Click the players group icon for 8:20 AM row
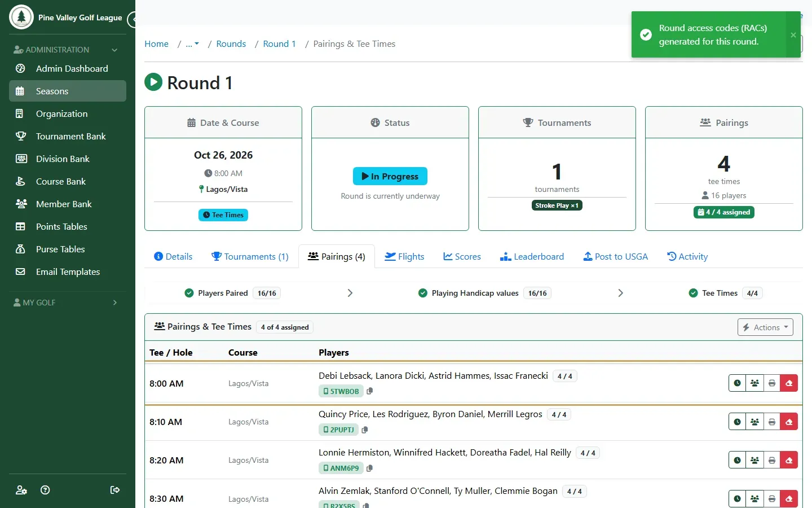812x508 pixels. pos(754,460)
